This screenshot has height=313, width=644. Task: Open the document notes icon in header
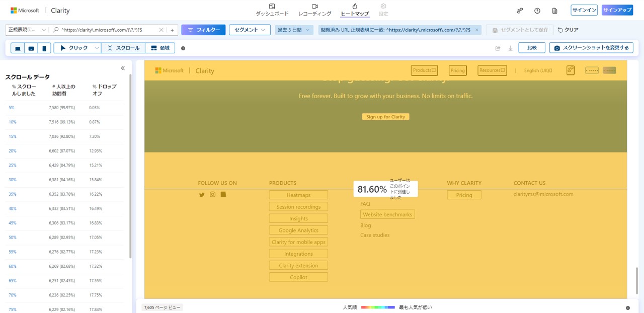coord(554,11)
